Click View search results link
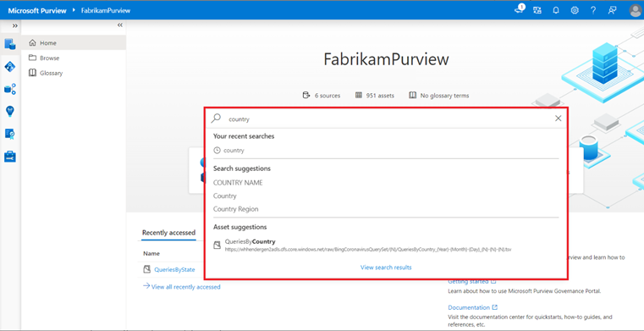The image size is (644, 331). [386, 268]
